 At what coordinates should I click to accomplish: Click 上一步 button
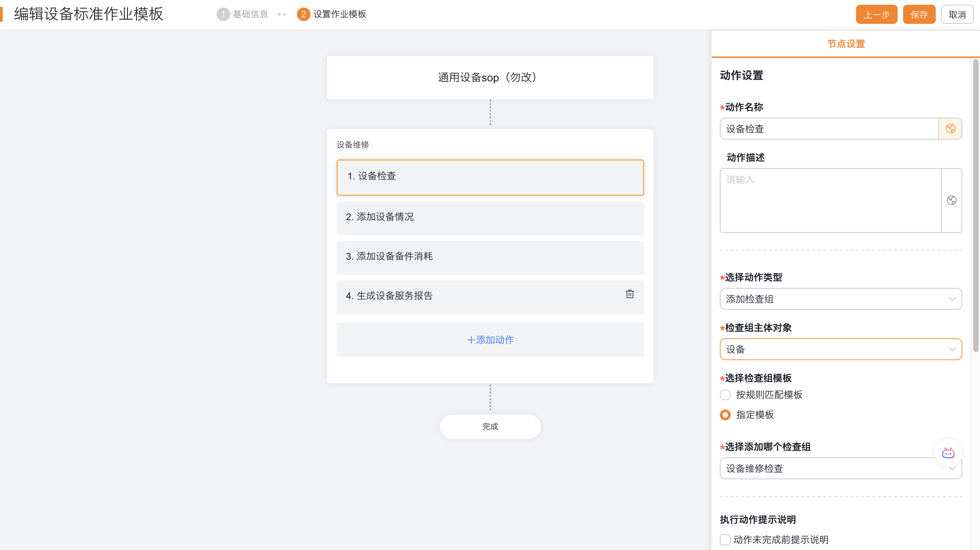point(876,15)
